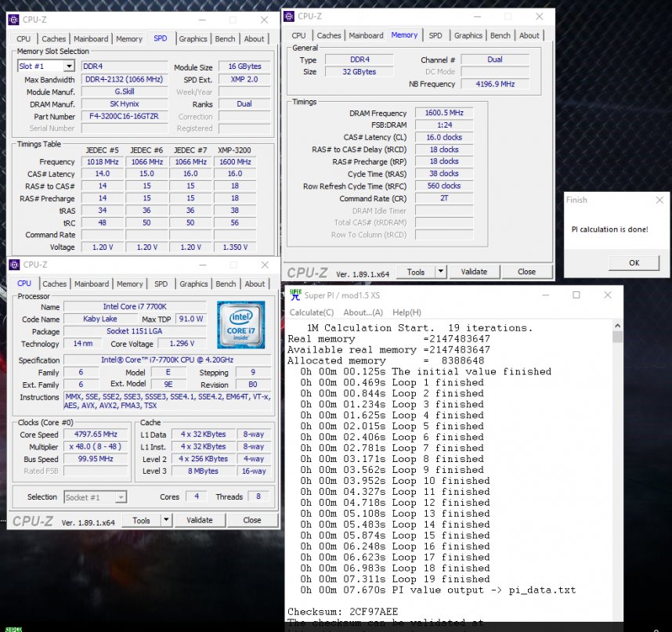This screenshot has height=632, width=672.
Task: Click NB Frequency value 4196.9 MHz
Action: 495,84
